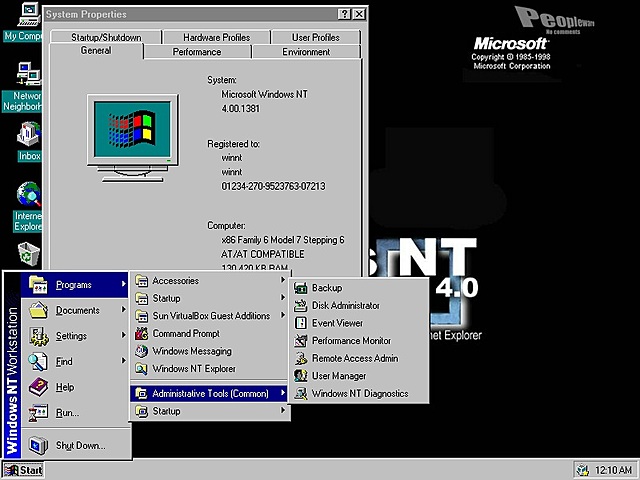Click the Windows logo monitor image

tap(133, 138)
